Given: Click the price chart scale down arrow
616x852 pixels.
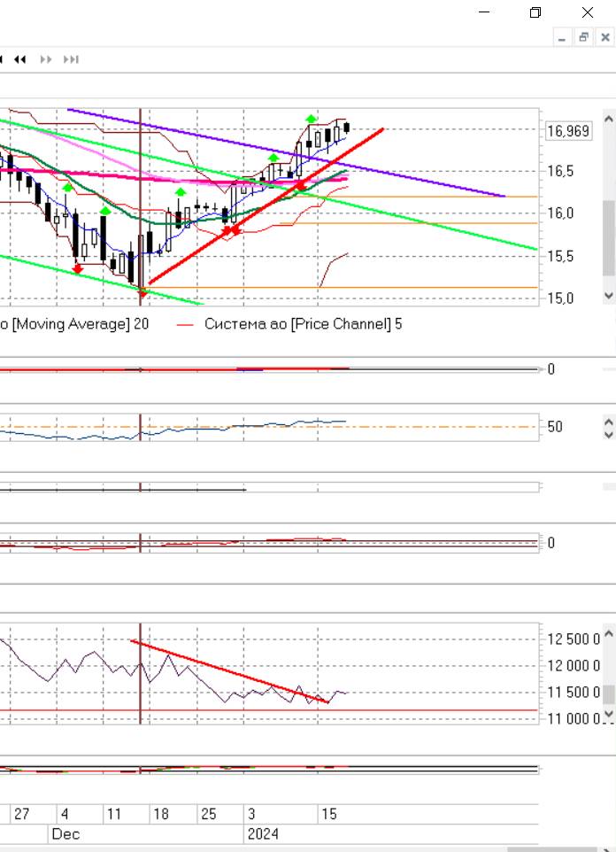Looking at the screenshot, I should tap(608, 296).
